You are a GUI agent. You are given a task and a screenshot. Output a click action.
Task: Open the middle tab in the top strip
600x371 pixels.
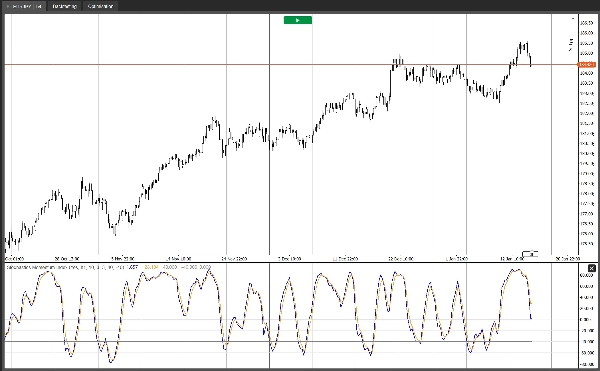click(x=64, y=6)
